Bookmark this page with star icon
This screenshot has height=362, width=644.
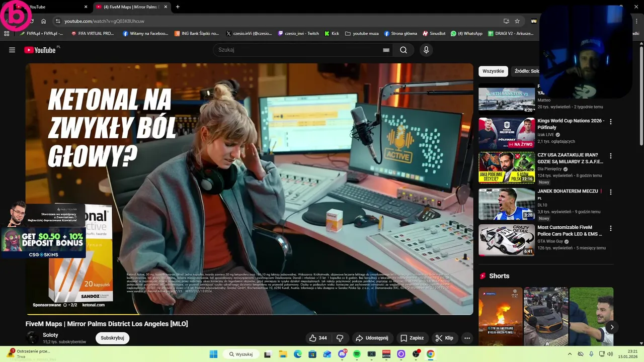(x=517, y=21)
